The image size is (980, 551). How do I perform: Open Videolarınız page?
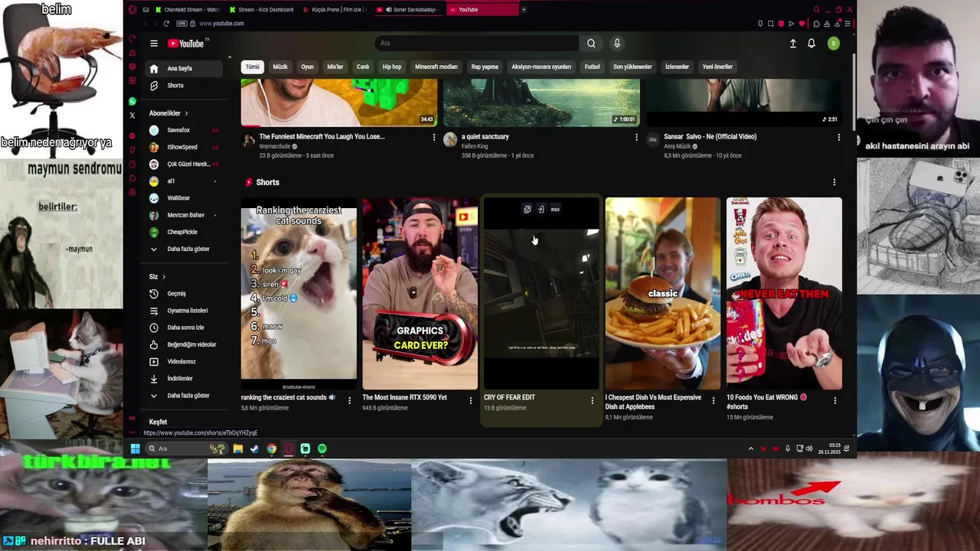click(x=184, y=361)
